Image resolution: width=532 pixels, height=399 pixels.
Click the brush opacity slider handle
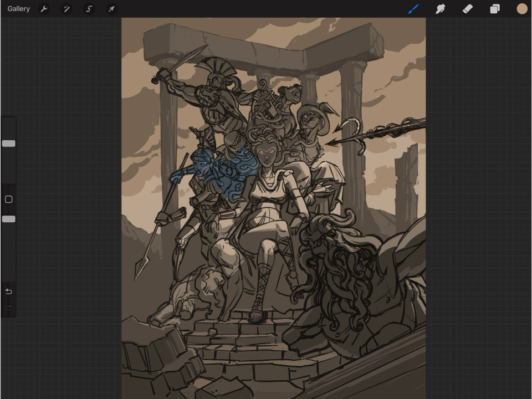point(8,219)
